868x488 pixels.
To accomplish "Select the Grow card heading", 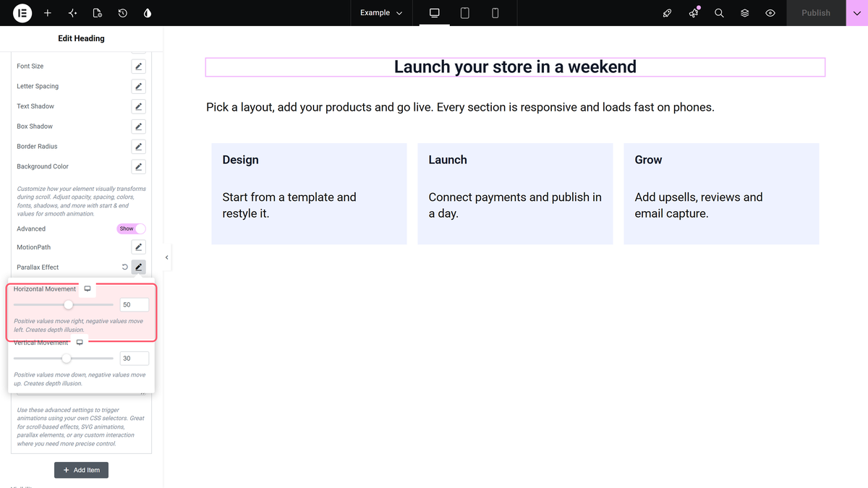I will coord(648,160).
